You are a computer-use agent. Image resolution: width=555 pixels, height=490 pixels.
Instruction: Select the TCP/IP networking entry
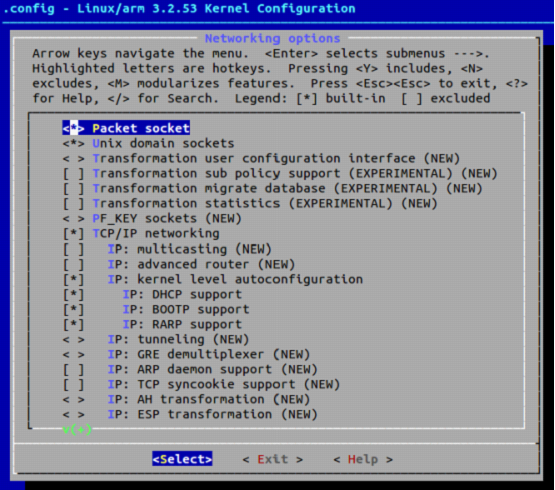[156, 234]
